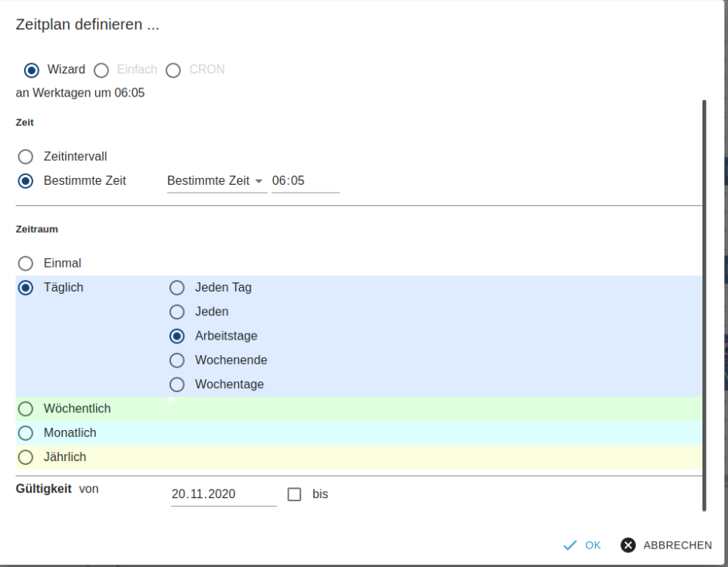This screenshot has height=567, width=728.
Task: Click the 06:05 time input field
Action: coord(306,181)
